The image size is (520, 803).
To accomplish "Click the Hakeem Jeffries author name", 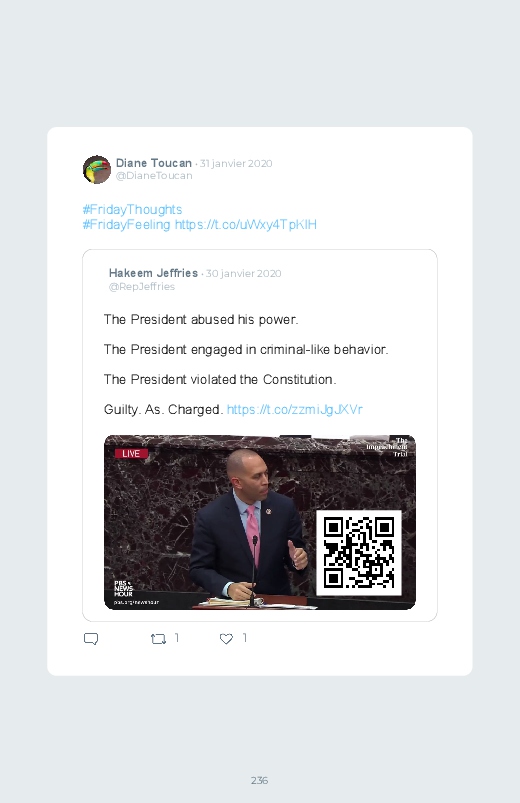I will [153, 273].
